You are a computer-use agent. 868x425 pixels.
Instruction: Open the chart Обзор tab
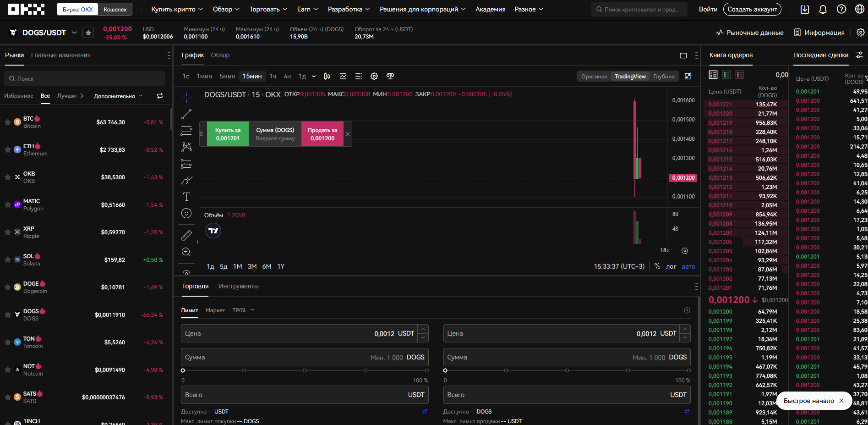220,55
